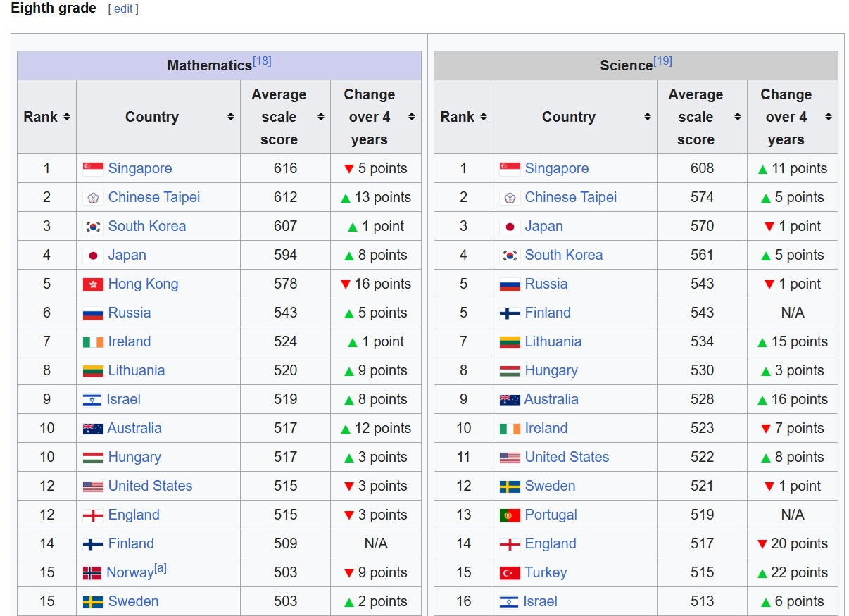This screenshot has width=849, height=616.
Task: Click the Lithuania flag in Mathematics table
Action: (x=93, y=370)
